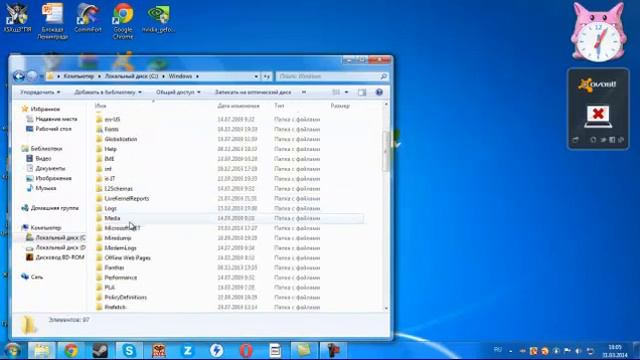Sort by the Имя column header
The height and width of the screenshot is (360, 640).
[x=100, y=106]
